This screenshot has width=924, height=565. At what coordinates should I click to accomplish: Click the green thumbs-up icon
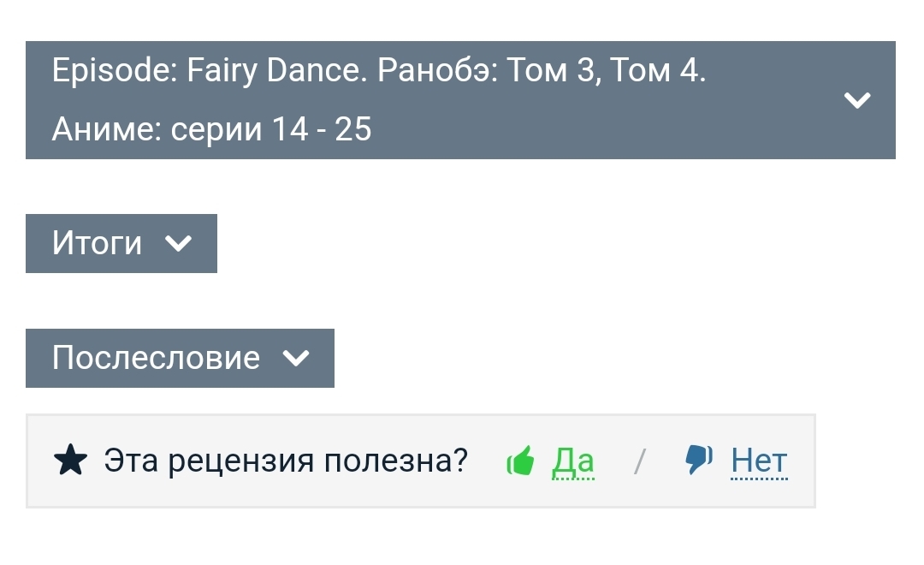520,461
